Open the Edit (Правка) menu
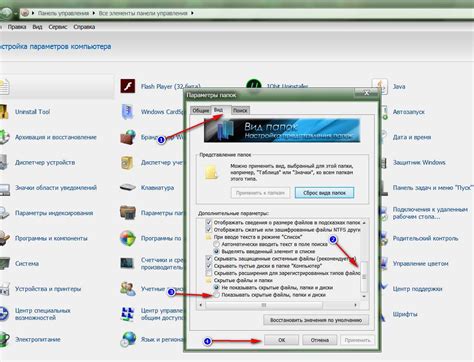Image resolution: width=474 pixels, height=362 pixels. (x=17, y=27)
